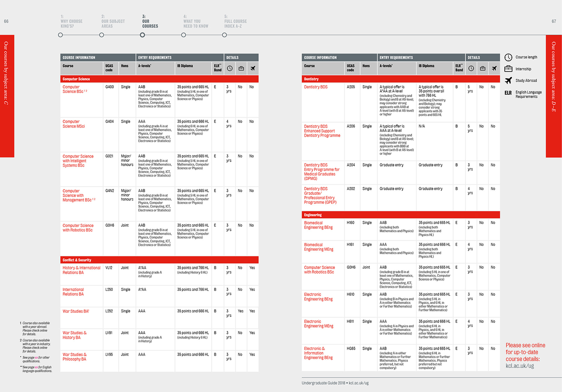Click the briefcase internship icon in right table
562x392 pixels.
pyautogui.click(x=483, y=68)
